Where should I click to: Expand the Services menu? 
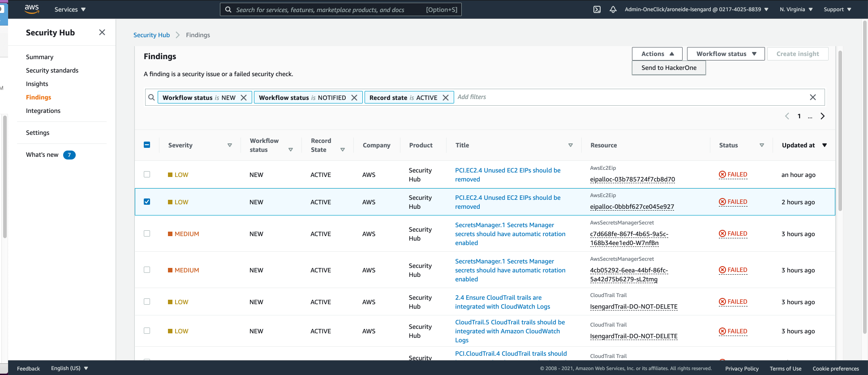coord(70,9)
